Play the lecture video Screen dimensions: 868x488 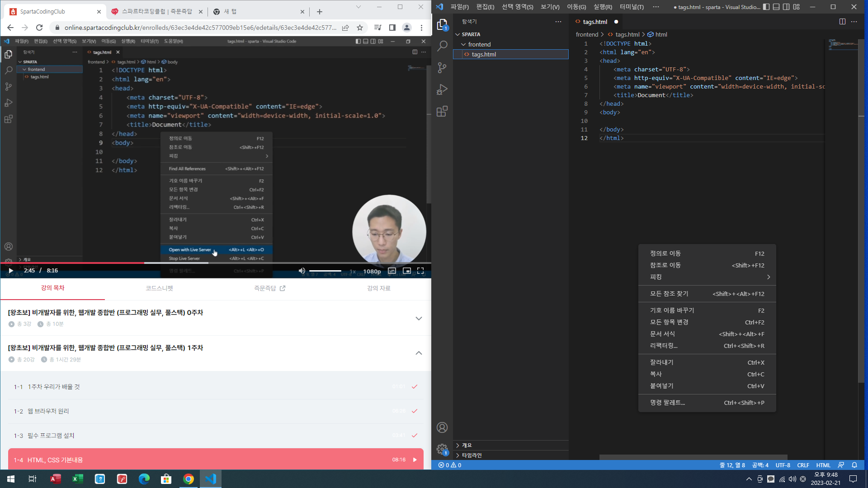pos(11,271)
